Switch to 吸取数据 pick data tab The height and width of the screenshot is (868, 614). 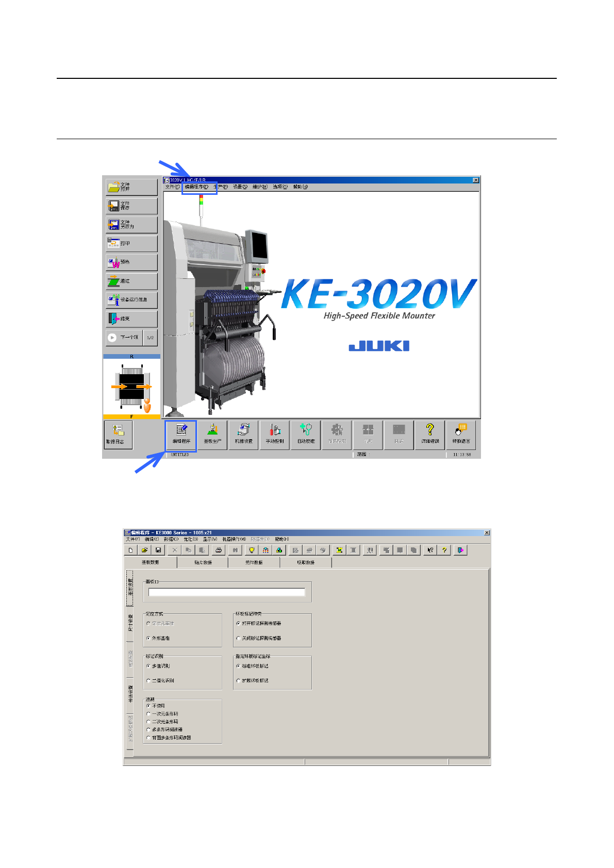(x=306, y=562)
